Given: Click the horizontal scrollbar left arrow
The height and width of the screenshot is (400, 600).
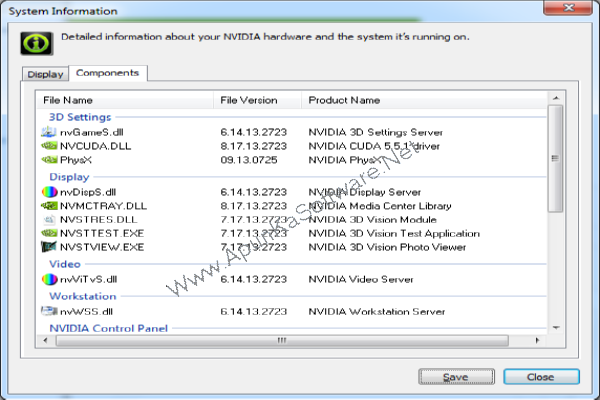Looking at the screenshot, I should point(46,340).
